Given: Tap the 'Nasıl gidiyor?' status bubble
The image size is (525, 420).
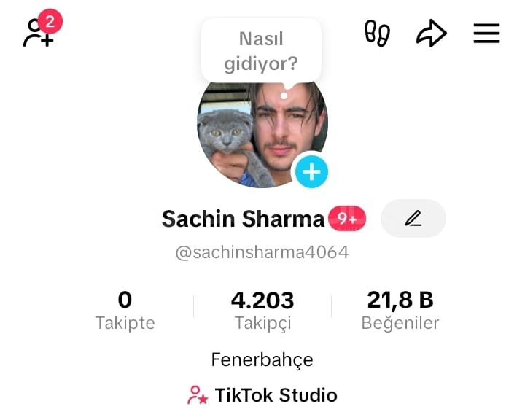Looking at the screenshot, I should [261, 51].
